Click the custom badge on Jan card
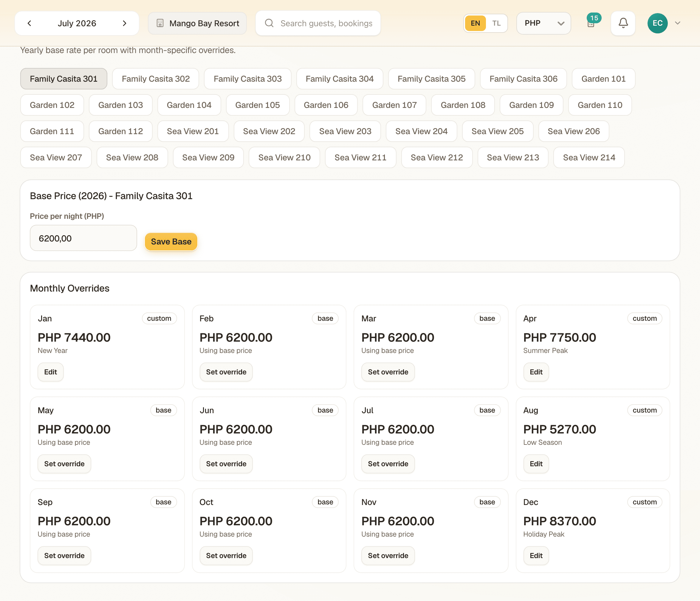Screen dimensions: 700x601 (x=159, y=319)
